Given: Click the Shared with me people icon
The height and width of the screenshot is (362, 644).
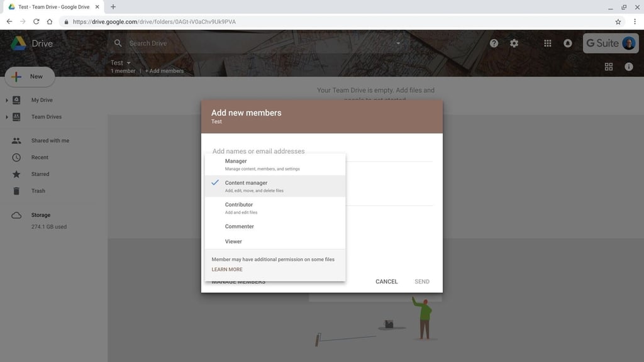Looking at the screenshot, I should point(16,140).
